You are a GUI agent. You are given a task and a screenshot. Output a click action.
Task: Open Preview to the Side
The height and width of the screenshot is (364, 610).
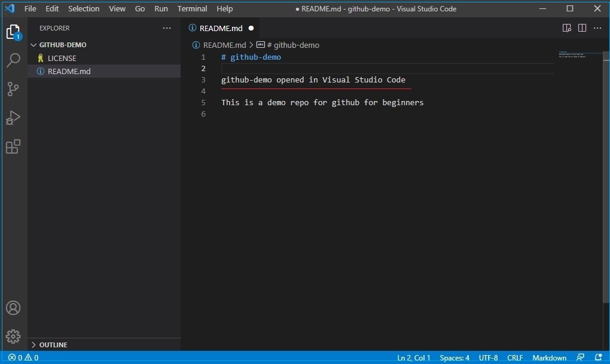point(567,28)
